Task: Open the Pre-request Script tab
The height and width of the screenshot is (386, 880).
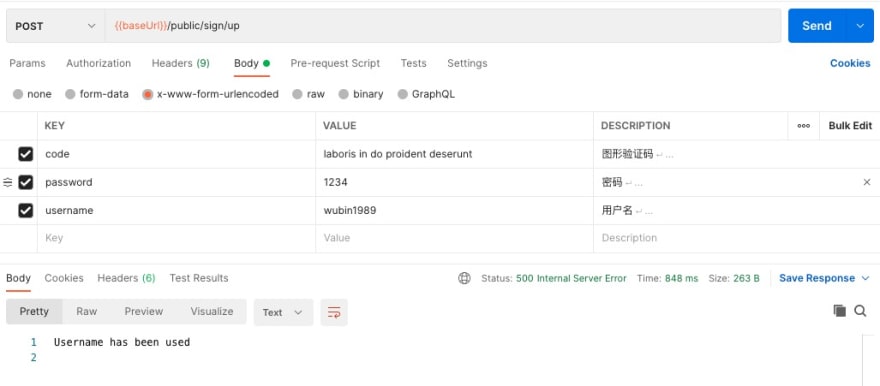Action: pyautogui.click(x=335, y=63)
